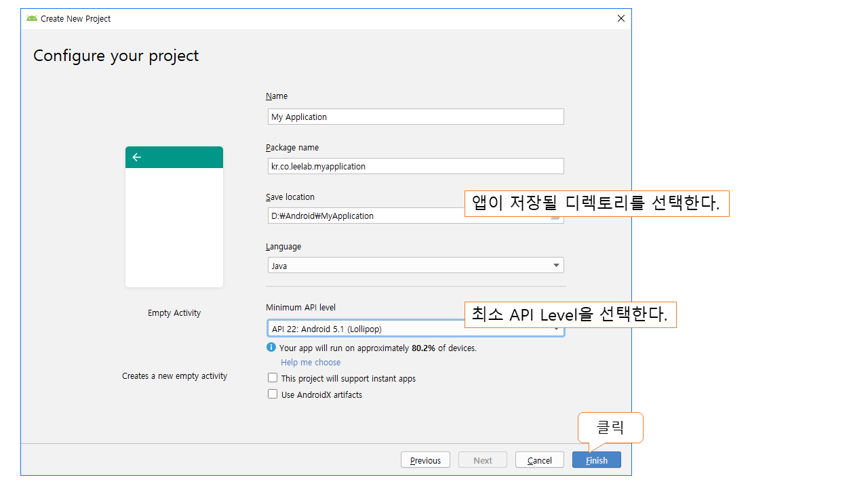Enable This project will support instant apps
Image resolution: width=868 pixels, height=488 pixels.
[273, 378]
